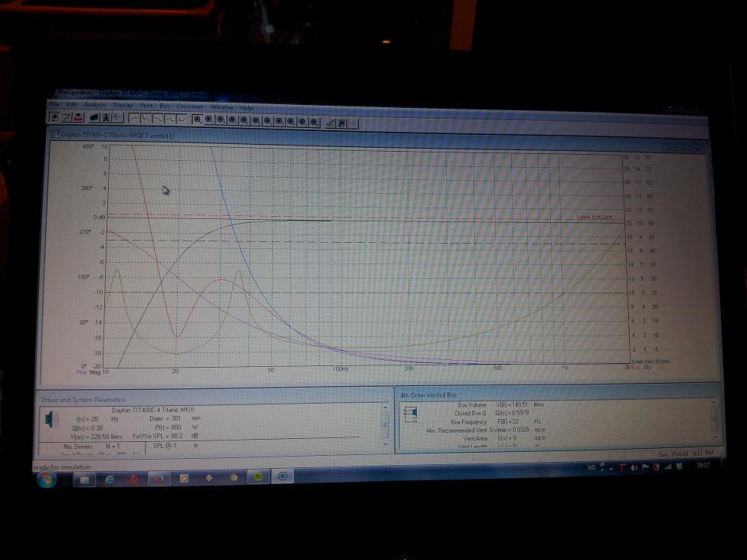
Task: Open the Windows Start menu
Action: 48,480
